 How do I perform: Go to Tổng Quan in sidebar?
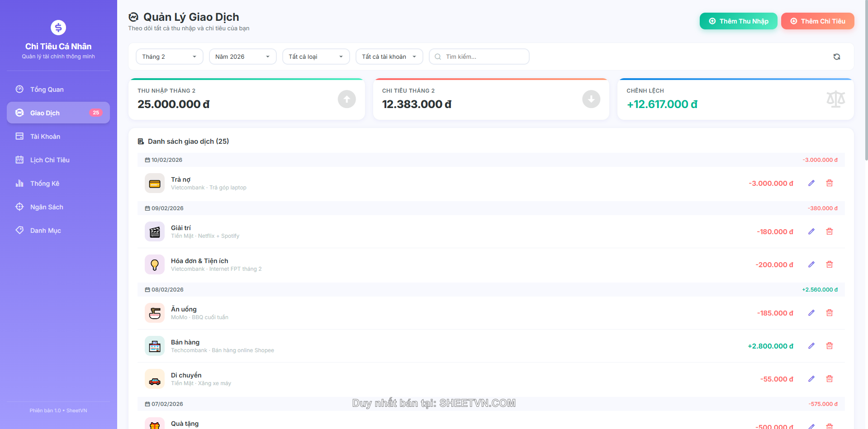click(47, 90)
